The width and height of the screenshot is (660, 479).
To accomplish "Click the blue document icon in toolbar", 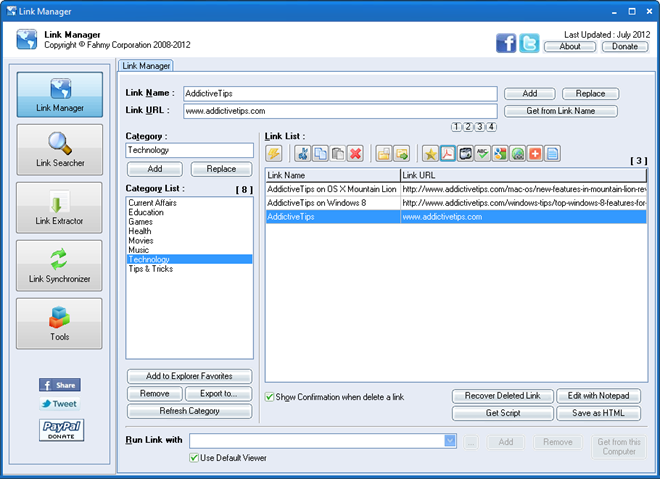I will pos(553,154).
